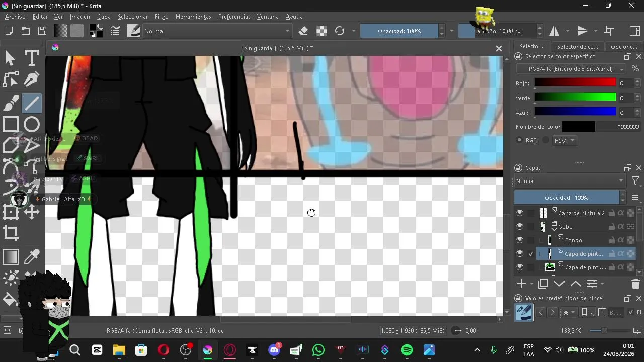The image size is (644, 362).
Task: Open the brush settings editor
Action: pos(115,31)
